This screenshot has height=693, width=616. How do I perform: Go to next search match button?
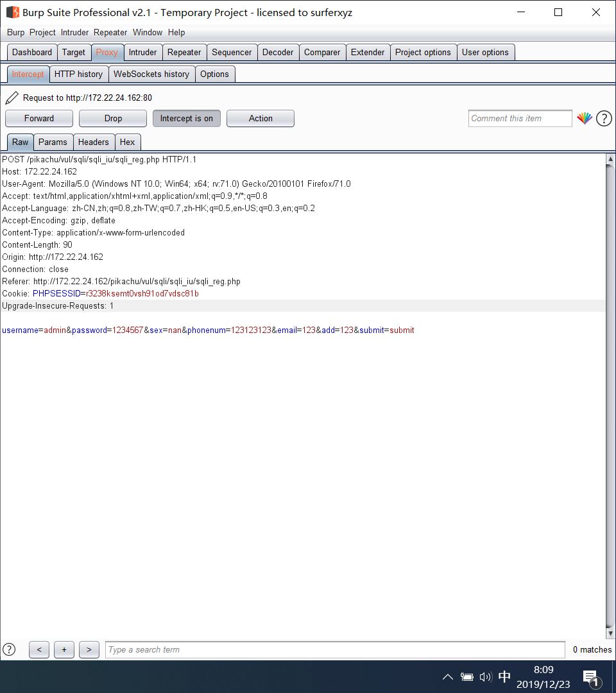click(89, 649)
